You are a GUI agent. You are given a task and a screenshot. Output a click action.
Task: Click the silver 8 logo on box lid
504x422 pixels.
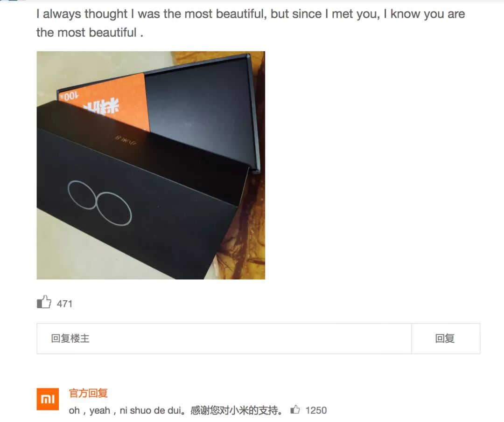[x=100, y=203]
